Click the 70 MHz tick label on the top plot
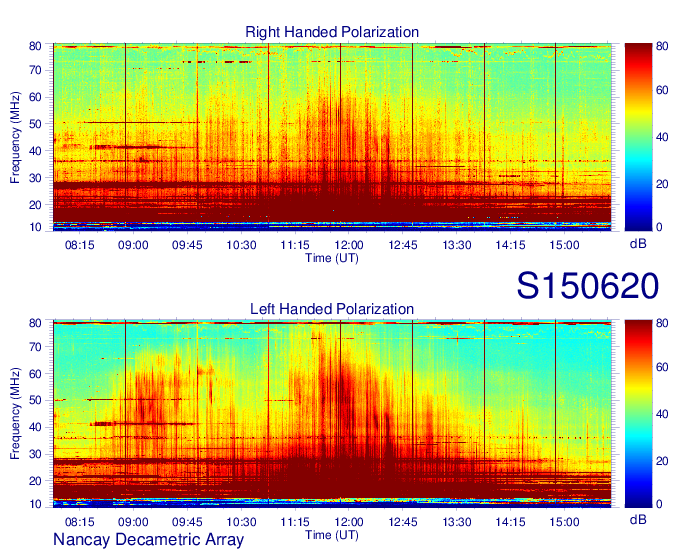 tap(35, 70)
